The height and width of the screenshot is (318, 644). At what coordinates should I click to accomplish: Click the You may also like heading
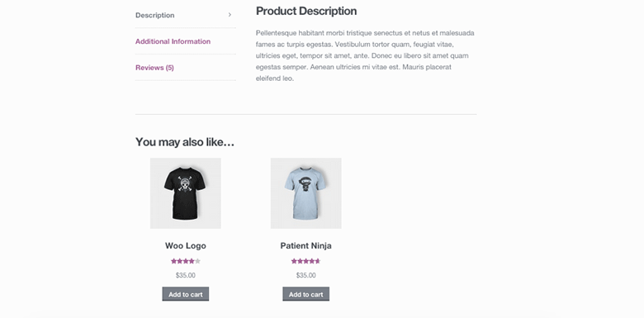(185, 142)
